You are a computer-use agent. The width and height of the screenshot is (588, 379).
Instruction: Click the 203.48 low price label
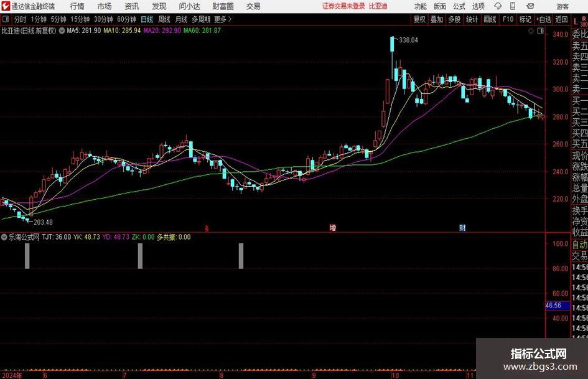(x=43, y=222)
